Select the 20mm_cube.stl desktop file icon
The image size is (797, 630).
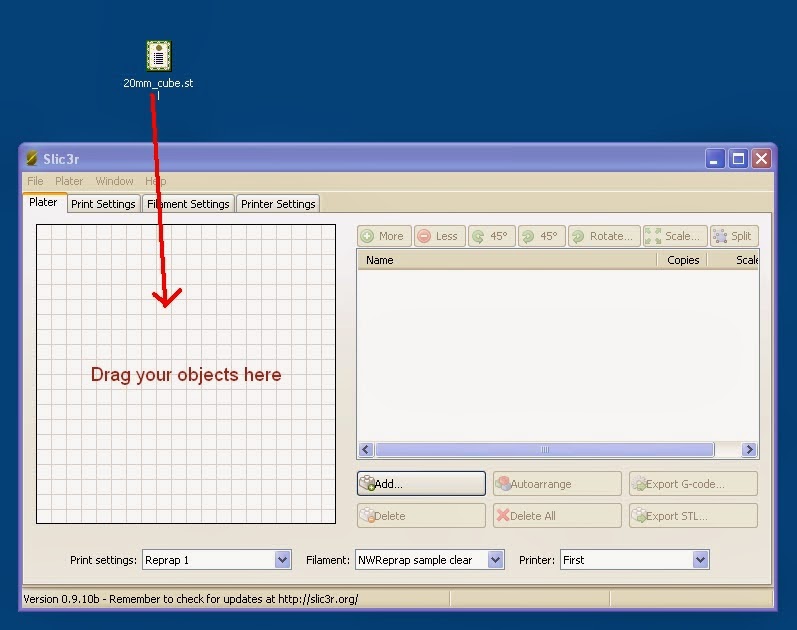tap(159, 56)
